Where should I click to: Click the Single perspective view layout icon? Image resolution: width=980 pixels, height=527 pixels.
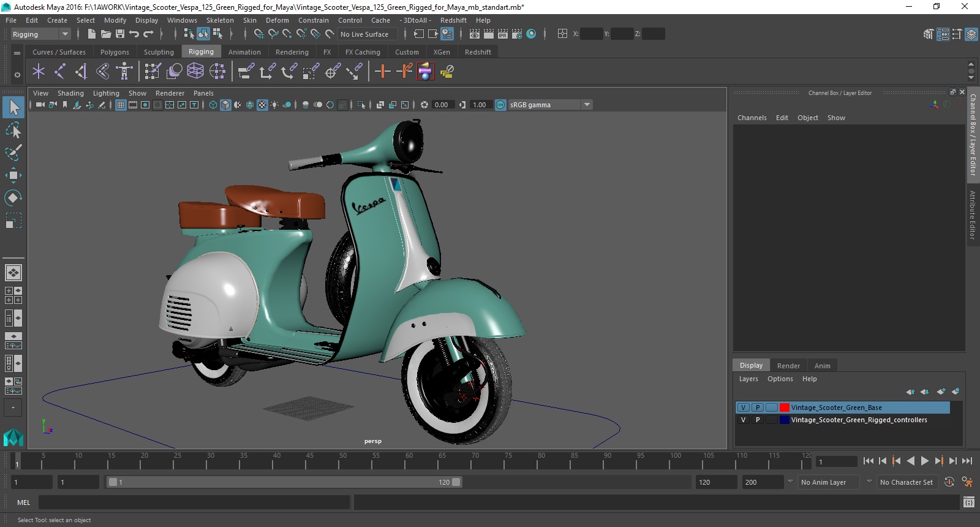pos(13,272)
